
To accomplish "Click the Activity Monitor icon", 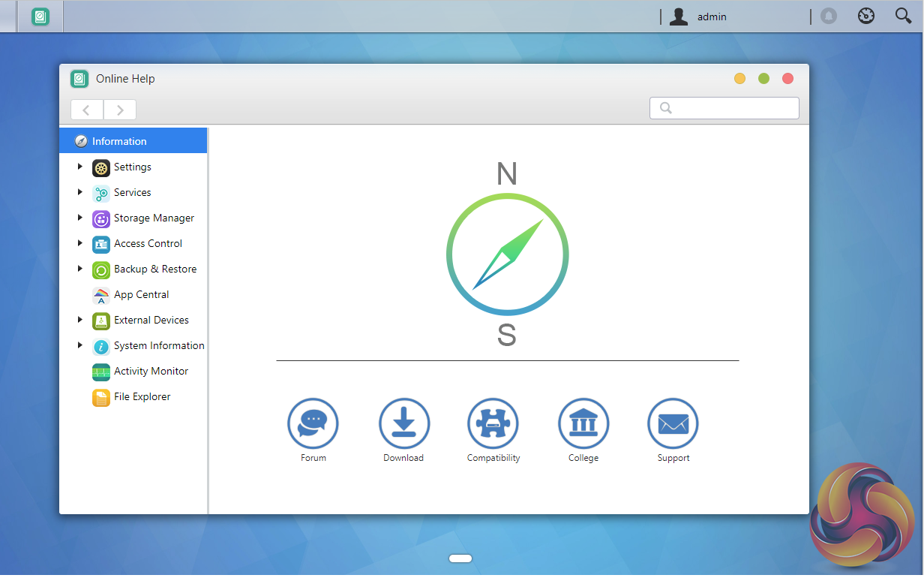I will click(x=101, y=372).
